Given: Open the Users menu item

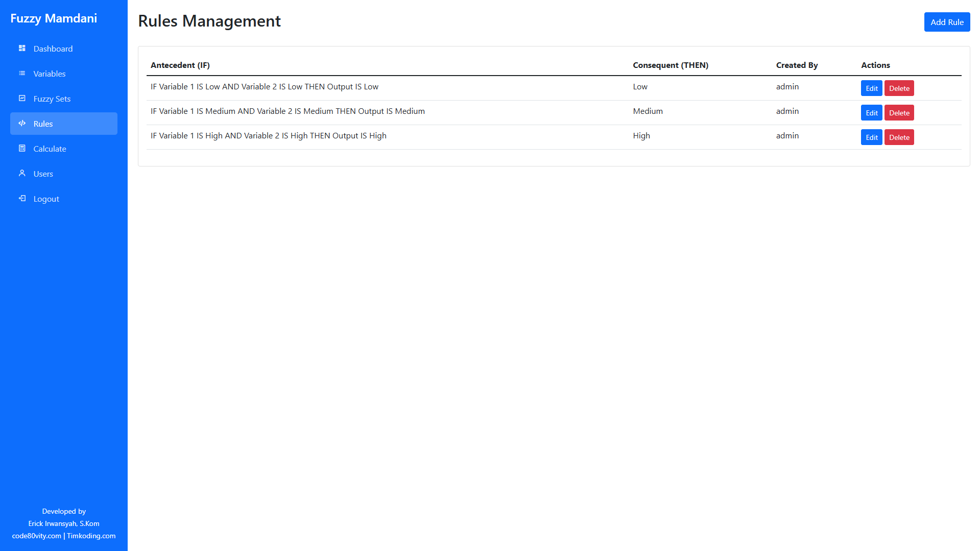Looking at the screenshot, I should pyautogui.click(x=64, y=174).
